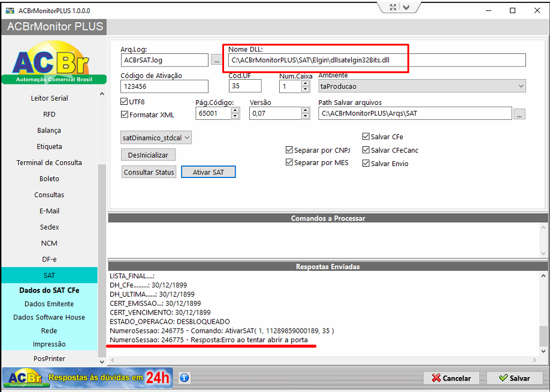550x392 pixels.
Task: Browse for Path Salvar arquivos folder
Action: 519,114
